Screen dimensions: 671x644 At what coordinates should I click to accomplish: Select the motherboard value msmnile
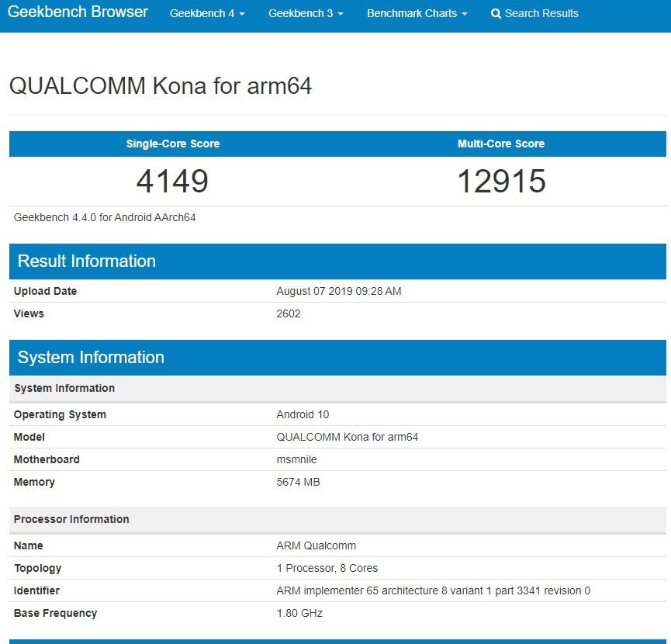pyautogui.click(x=296, y=459)
